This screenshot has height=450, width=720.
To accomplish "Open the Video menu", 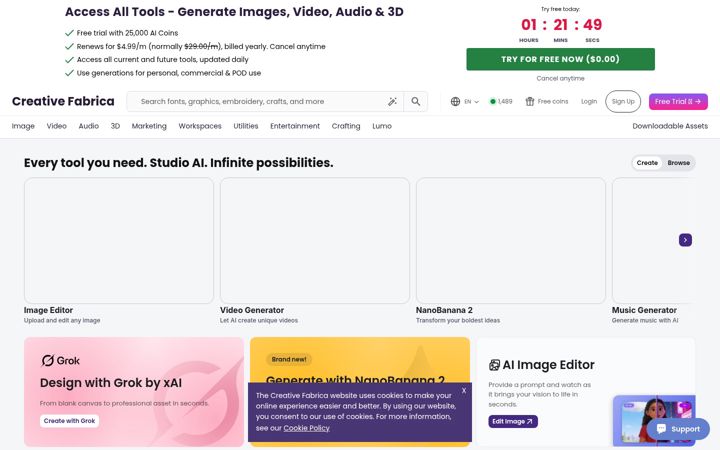I will [x=56, y=126].
